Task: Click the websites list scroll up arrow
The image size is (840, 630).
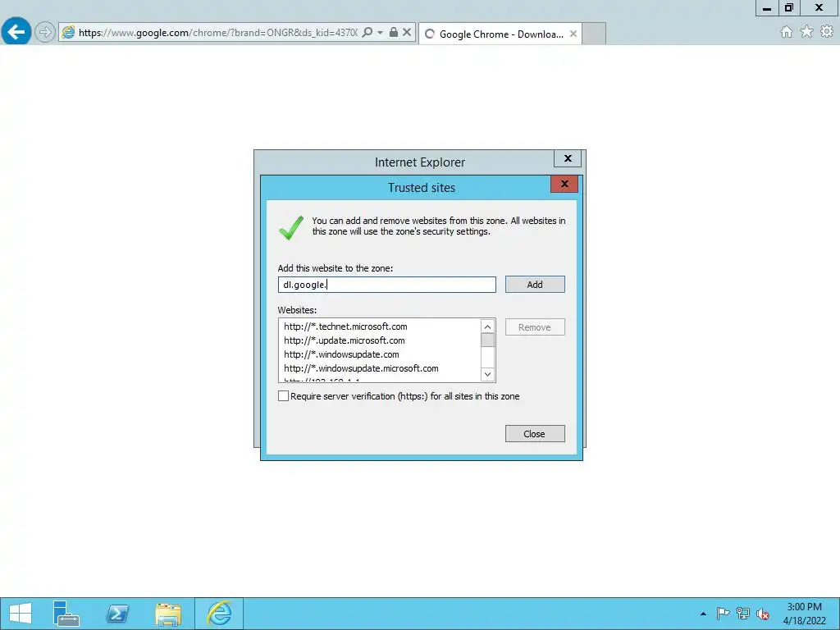Action: click(x=487, y=326)
